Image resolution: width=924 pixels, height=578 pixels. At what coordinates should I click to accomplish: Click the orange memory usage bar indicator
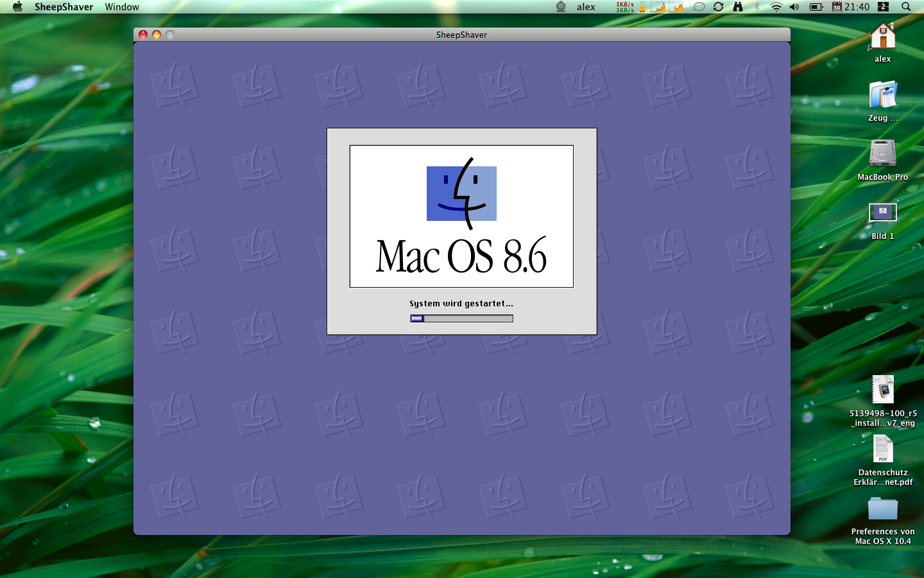coord(642,7)
